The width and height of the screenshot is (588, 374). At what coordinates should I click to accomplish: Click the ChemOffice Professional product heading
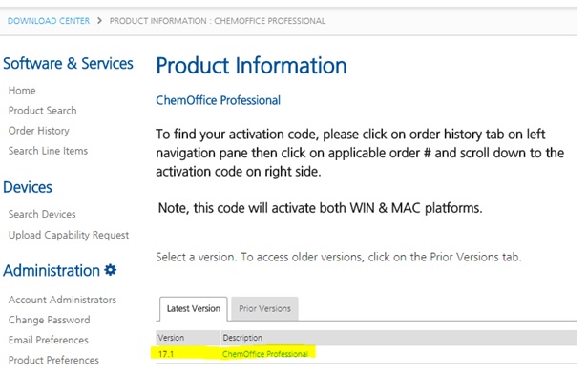pyautogui.click(x=218, y=100)
